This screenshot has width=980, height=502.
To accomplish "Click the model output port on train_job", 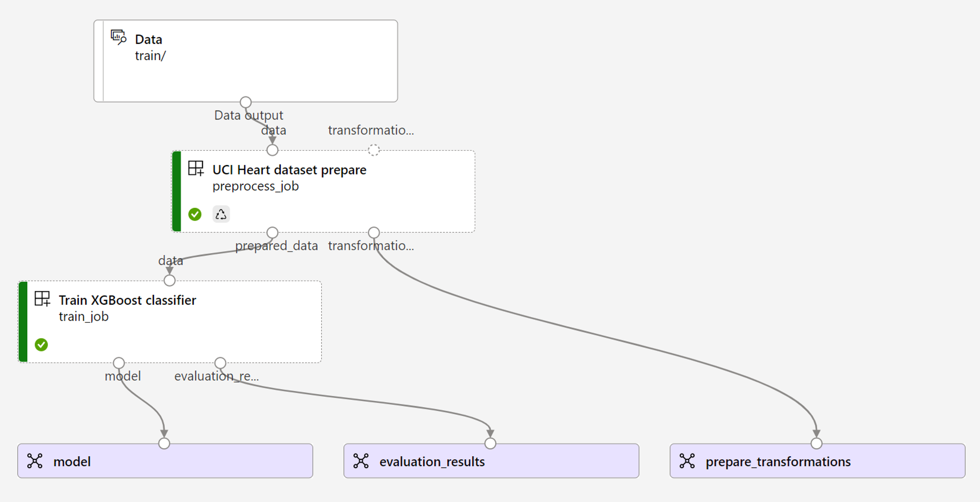I will click(x=119, y=363).
